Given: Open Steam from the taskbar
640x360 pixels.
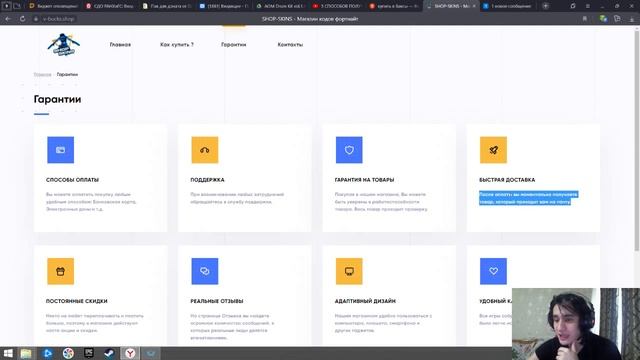Looking at the screenshot, I should coord(109,353).
